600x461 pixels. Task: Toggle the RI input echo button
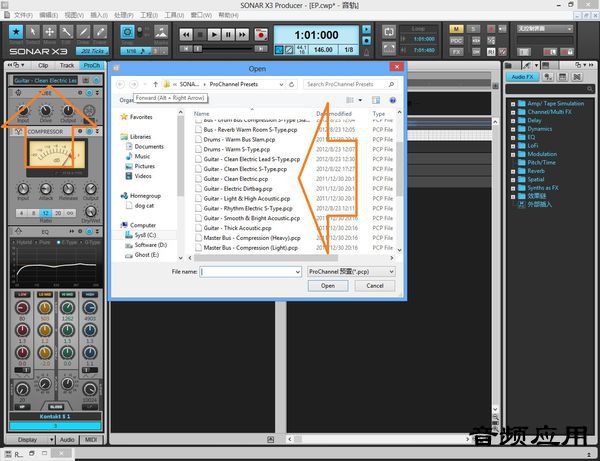491,52
